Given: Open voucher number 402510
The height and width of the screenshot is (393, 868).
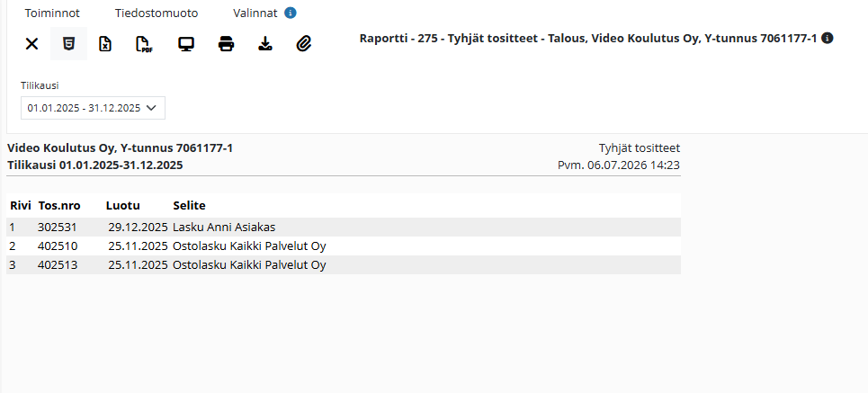Looking at the screenshot, I should click(58, 246).
